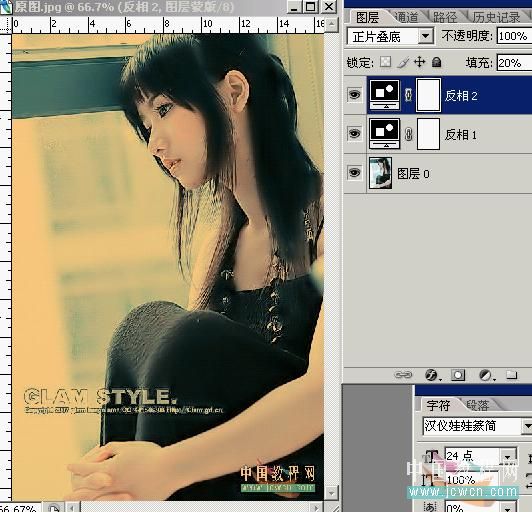Click the new group folder icon
Image resolution: width=532 pixels, height=512 pixels.
pyautogui.click(x=511, y=375)
